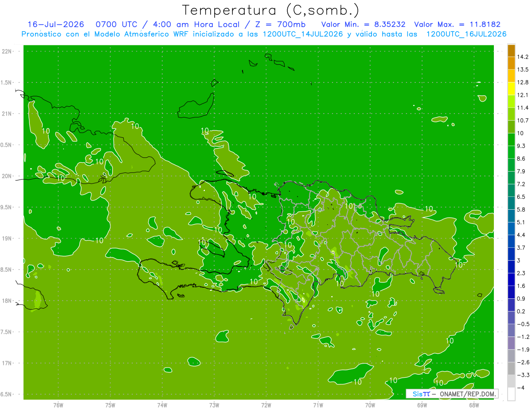Click the '0.9' colorbar value
Image resolution: width=532 pixels, height=411 pixels.
pos(521,298)
